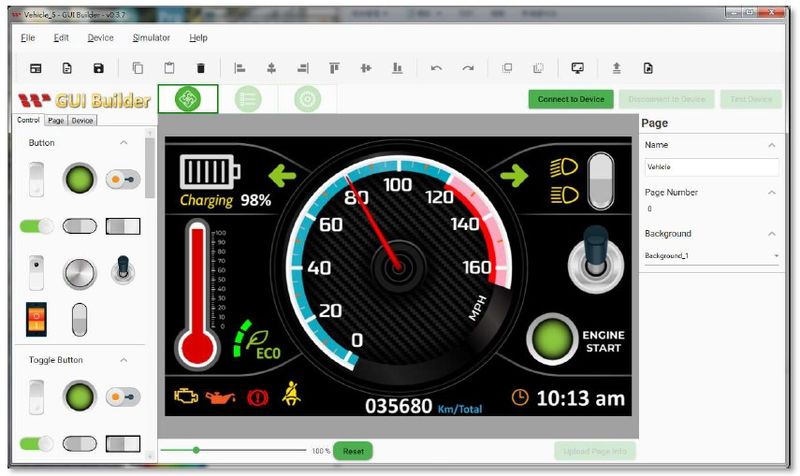Image resolution: width=800 pixels, height=476 pixels.
Task: Open the Simulator menu
Action: pyautogui.click(x=151, y=38)
